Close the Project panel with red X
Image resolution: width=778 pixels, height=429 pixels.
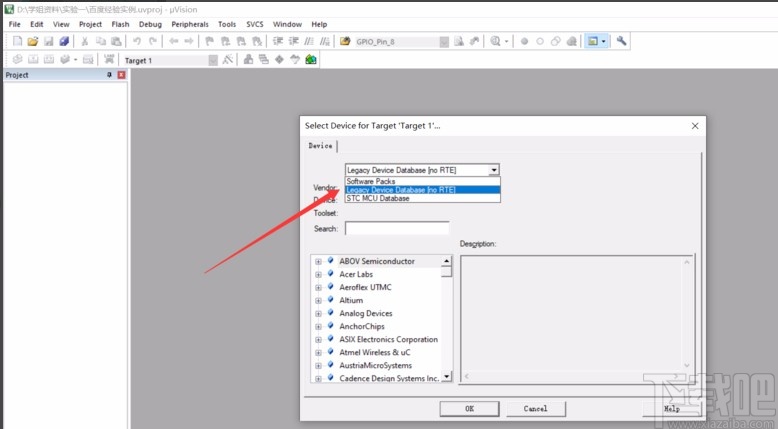[121, 75]
